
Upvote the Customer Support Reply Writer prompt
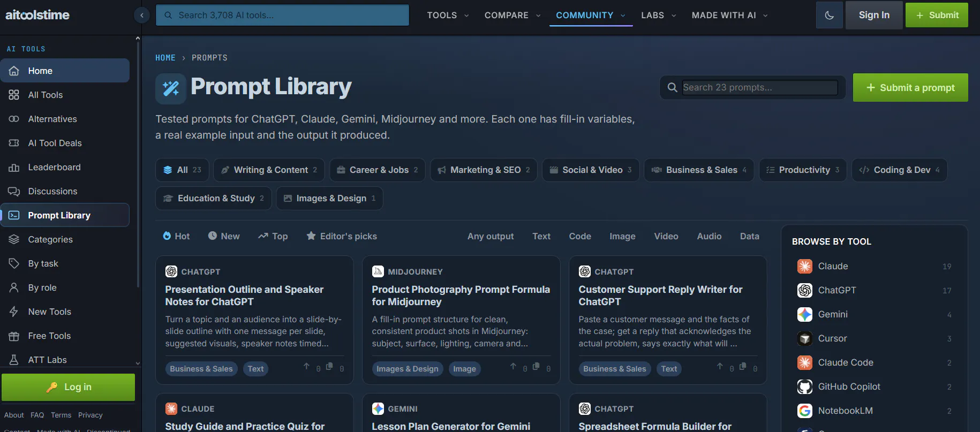(x=720, y=367)
